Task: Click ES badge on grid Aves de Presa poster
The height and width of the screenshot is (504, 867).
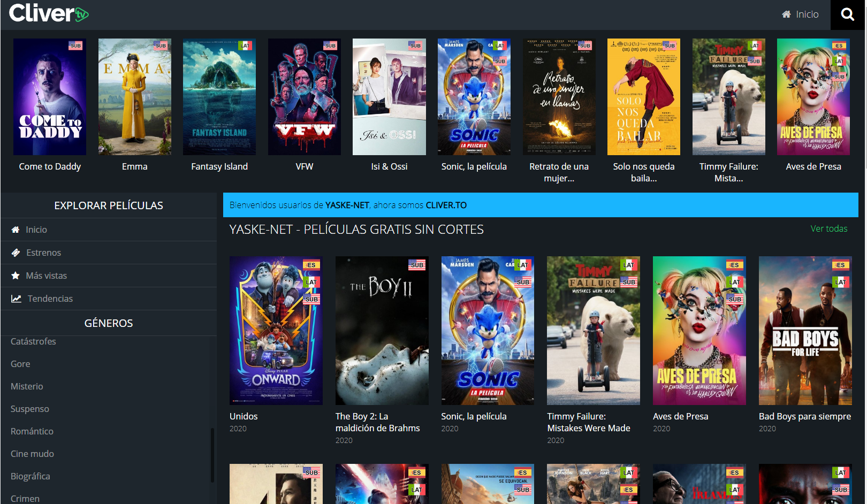Action: point(734,265)
